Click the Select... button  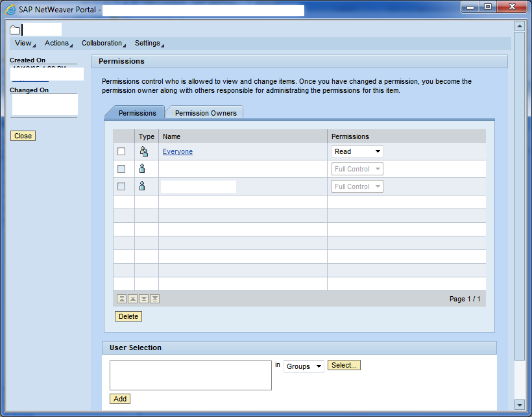pyautogui.click(x=344, y=366)
